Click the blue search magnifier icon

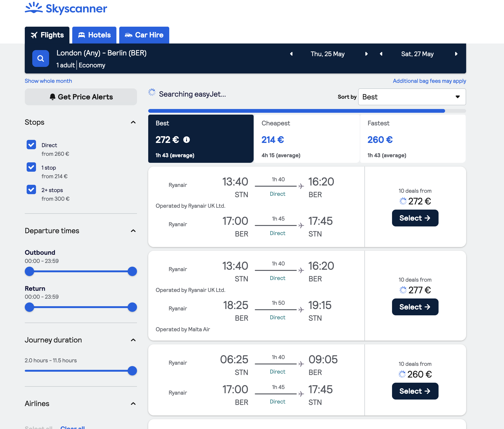[41, 58]
